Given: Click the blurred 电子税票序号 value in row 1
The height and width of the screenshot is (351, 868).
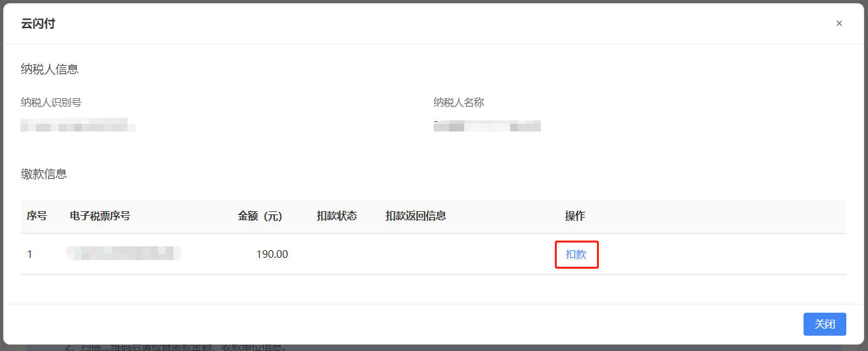Looking at the screenshot, I should click(124, 253).
